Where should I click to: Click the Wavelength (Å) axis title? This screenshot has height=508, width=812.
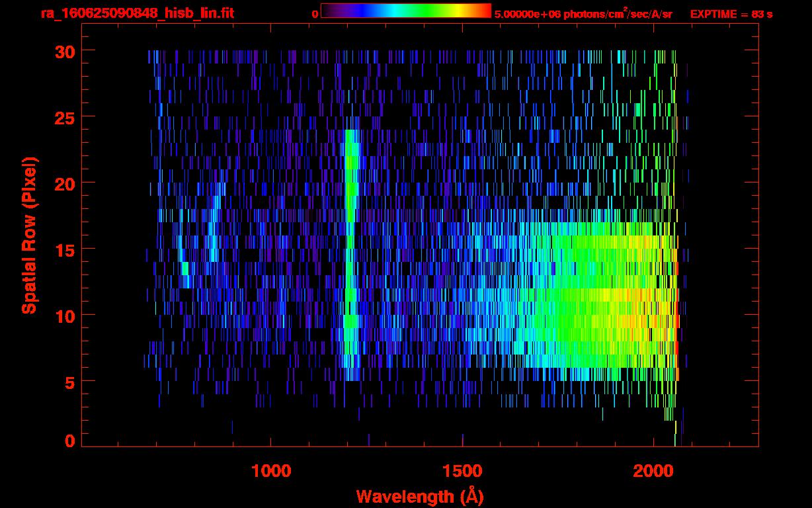tap(415, 496)
